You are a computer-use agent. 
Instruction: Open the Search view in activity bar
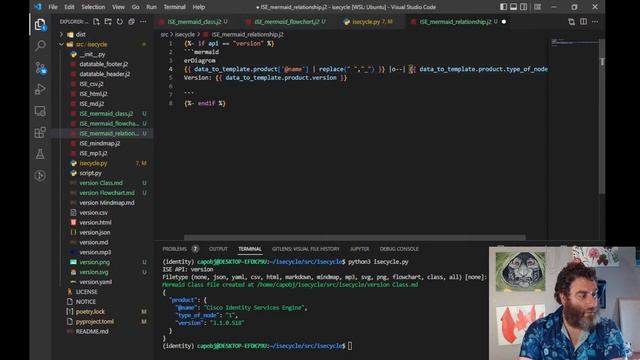coord(40,45)
